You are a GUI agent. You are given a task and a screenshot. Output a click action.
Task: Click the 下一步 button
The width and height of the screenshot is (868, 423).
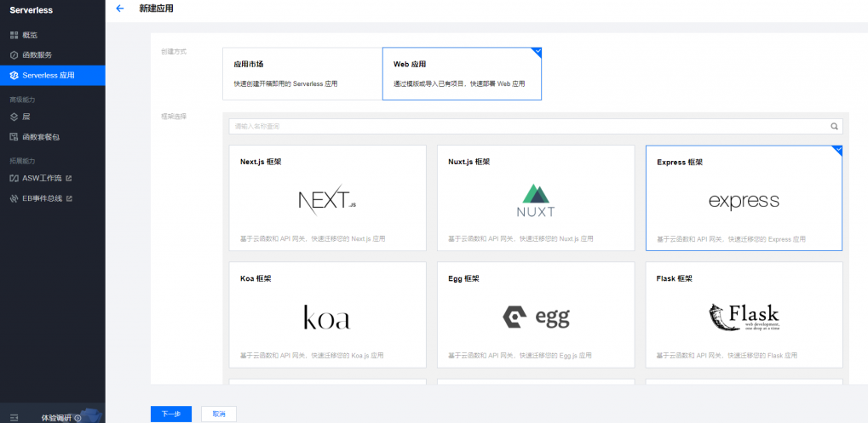[171, 414]
